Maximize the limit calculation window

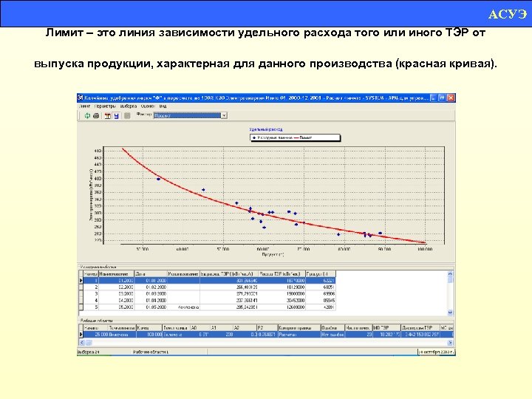442,98
